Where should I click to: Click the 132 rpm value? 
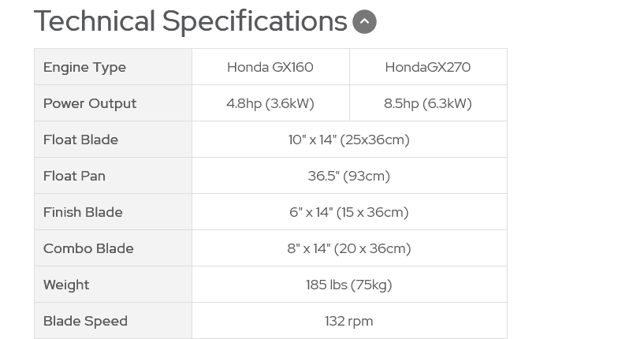pos(349,321)
